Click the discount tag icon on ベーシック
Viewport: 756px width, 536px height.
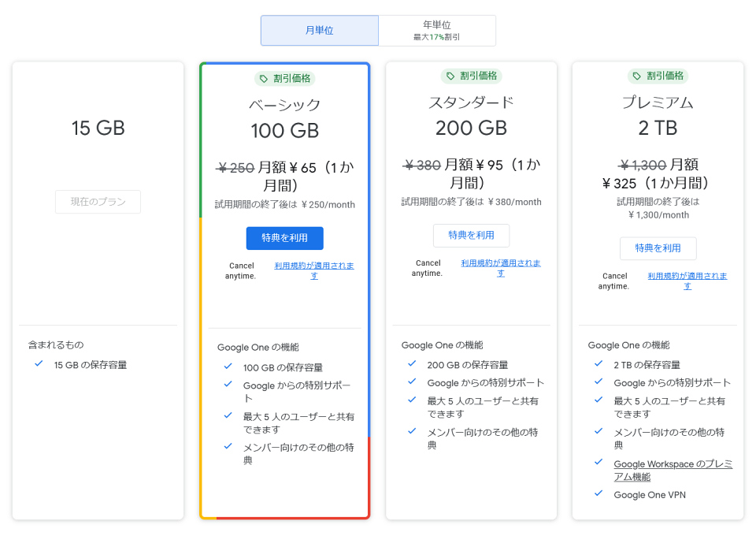(x=263, y=79)
